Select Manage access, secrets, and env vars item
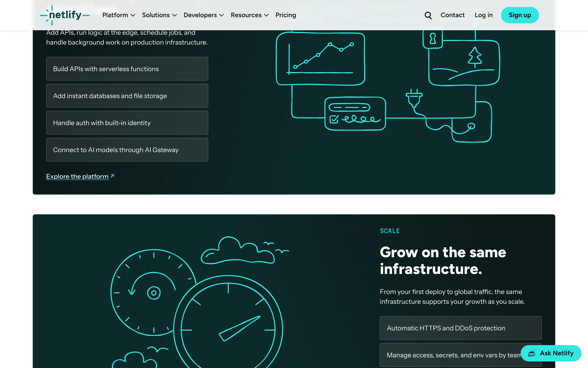 tap(461, 355)
